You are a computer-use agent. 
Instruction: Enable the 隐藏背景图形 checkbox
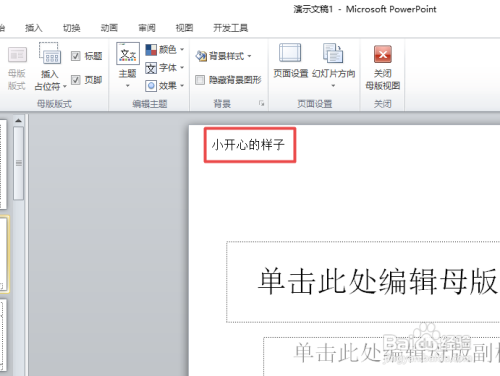[x=200, y=80]
